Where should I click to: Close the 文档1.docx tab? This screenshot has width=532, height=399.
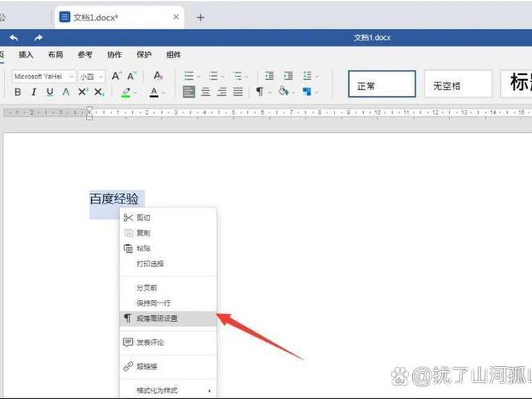[176, 17]
